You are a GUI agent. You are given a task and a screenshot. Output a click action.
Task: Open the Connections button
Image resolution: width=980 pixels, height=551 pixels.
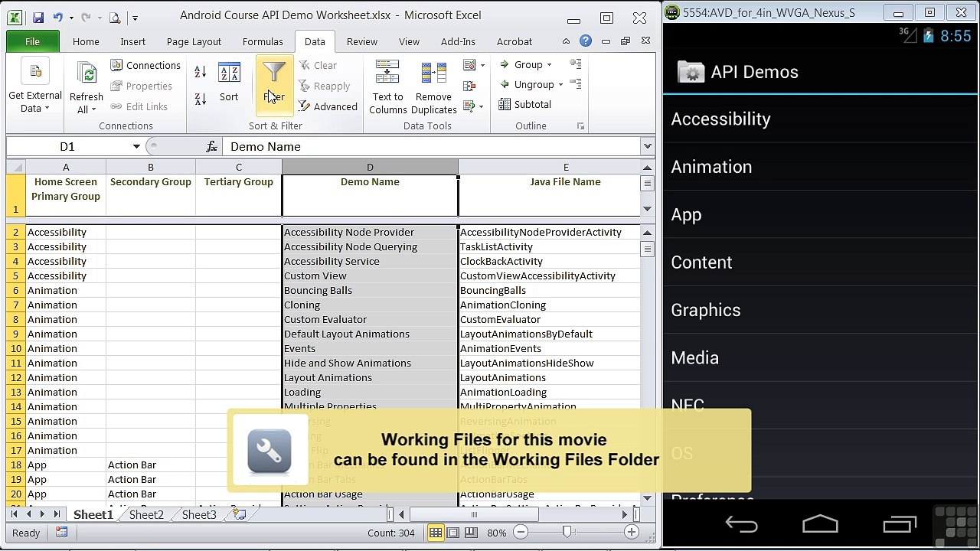[145, 65]
